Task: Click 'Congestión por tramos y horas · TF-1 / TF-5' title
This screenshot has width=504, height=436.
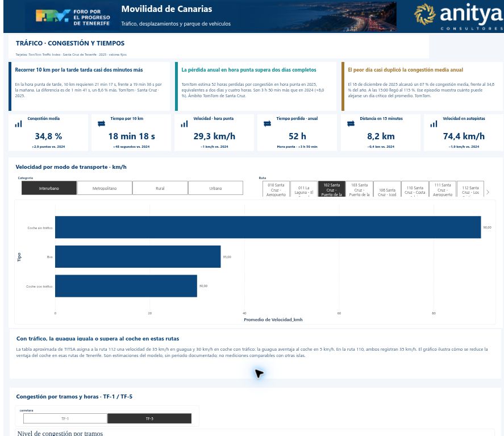Action: (x=74, y=396)
